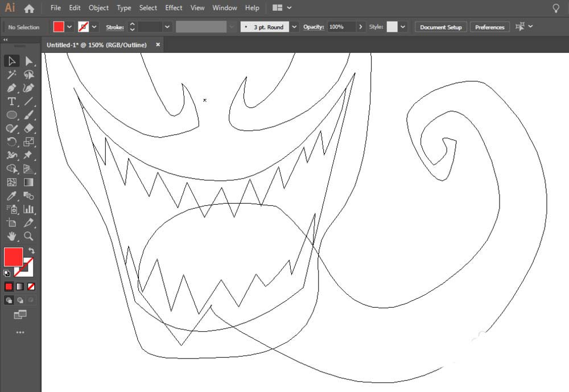Enable Draw Behind mode

coord(20,300)
